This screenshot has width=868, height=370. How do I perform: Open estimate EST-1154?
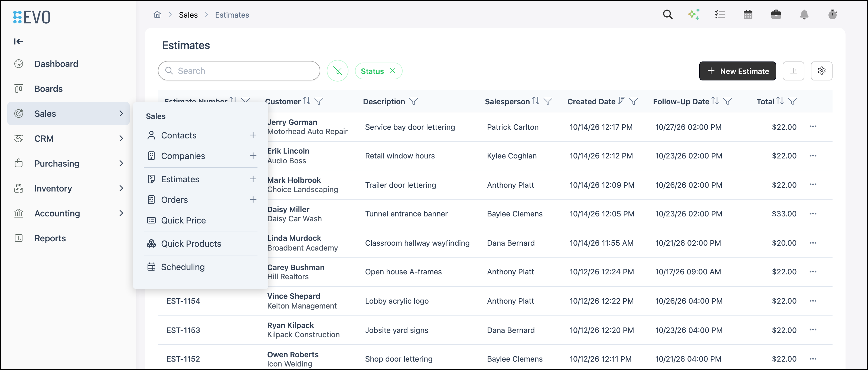pos(183,301)
